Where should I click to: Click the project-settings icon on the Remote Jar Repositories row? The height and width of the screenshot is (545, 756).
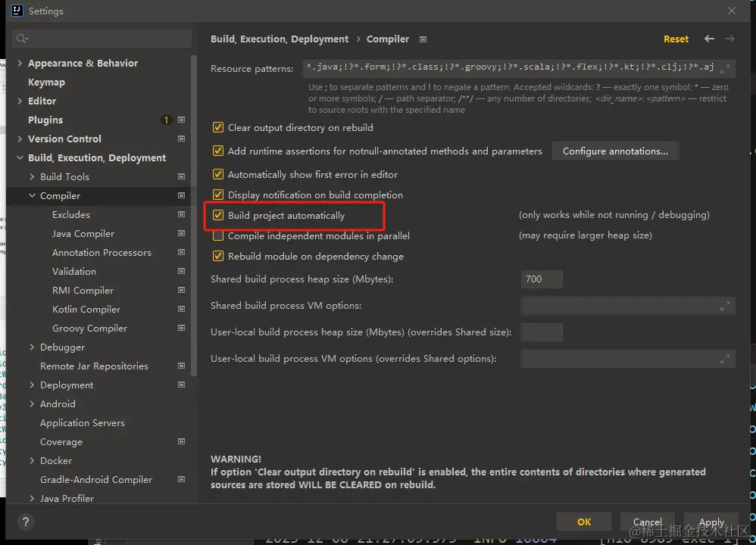(181, 366)
